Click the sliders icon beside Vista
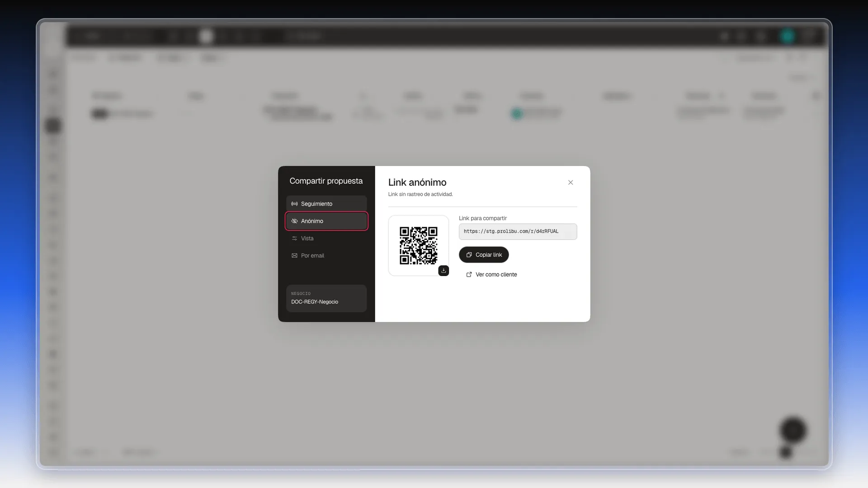 pyautogui.click(x=294, y=238)
